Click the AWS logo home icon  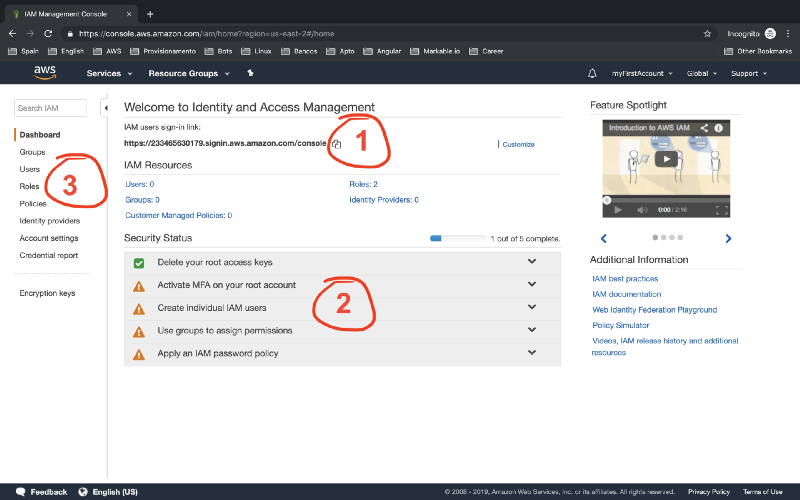[x=45, y=73]
